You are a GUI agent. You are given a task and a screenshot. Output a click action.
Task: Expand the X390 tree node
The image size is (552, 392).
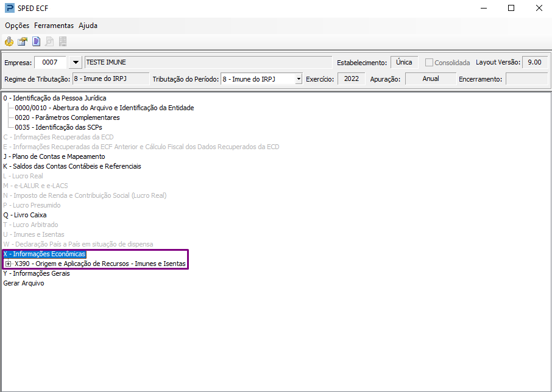pyautogui.click(x=8, y=264)
